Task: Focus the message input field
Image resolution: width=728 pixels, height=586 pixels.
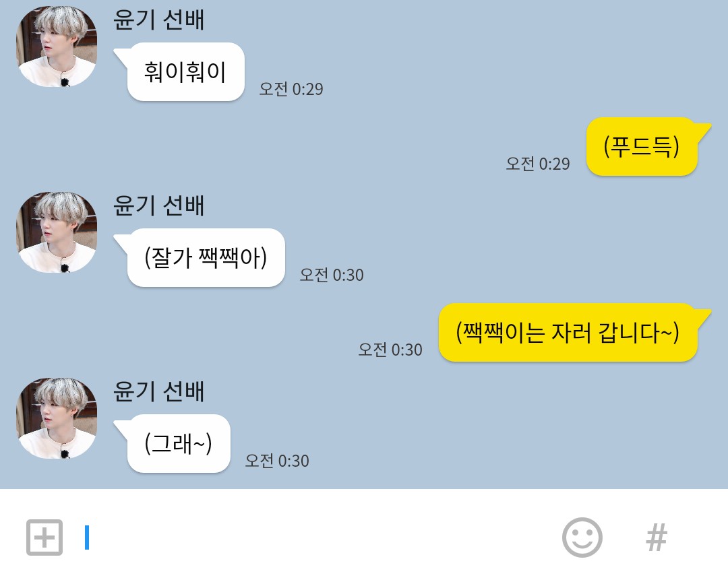Action: (315, 538)
